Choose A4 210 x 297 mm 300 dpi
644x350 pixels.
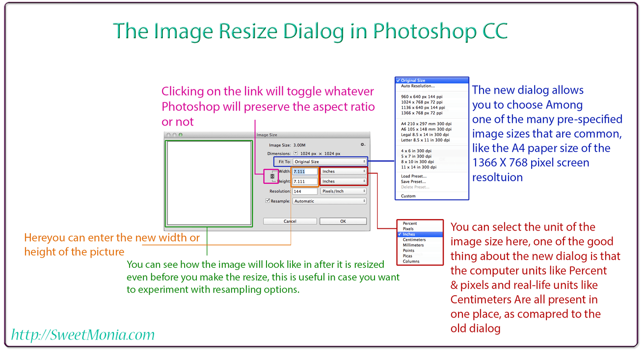[432, 124]
